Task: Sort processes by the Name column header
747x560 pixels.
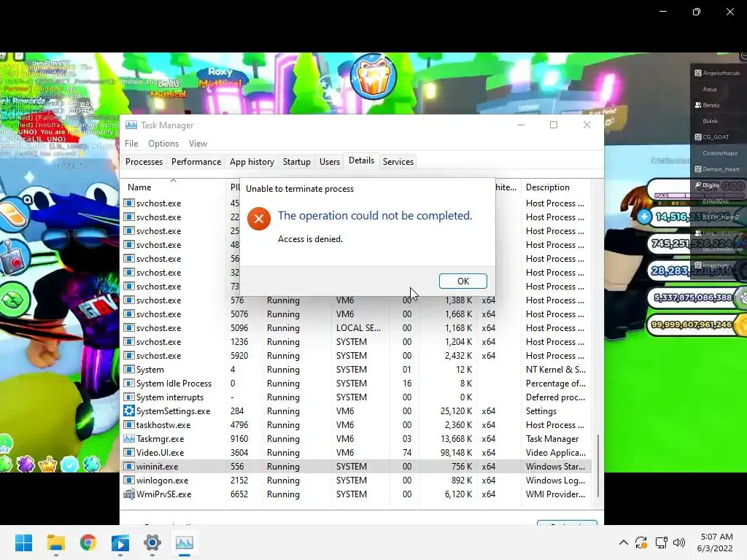Action: click(173, 187)
